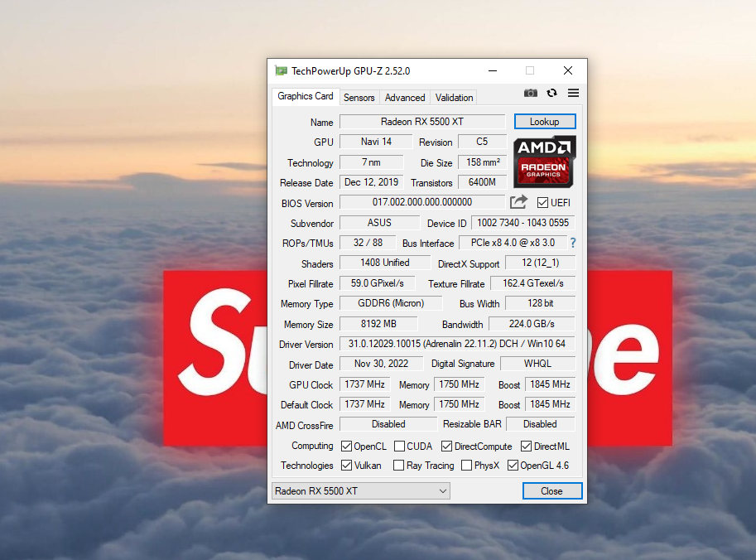This screenshot has width=756, height=560.
Task: Open the GPU-Z hamburger menu
Action: pos(573,93)
